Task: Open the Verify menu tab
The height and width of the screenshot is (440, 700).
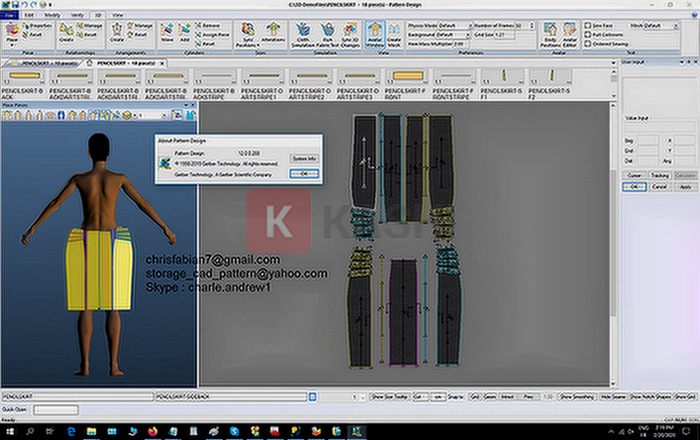Action: pyautogui.click(x=78, y=16)
